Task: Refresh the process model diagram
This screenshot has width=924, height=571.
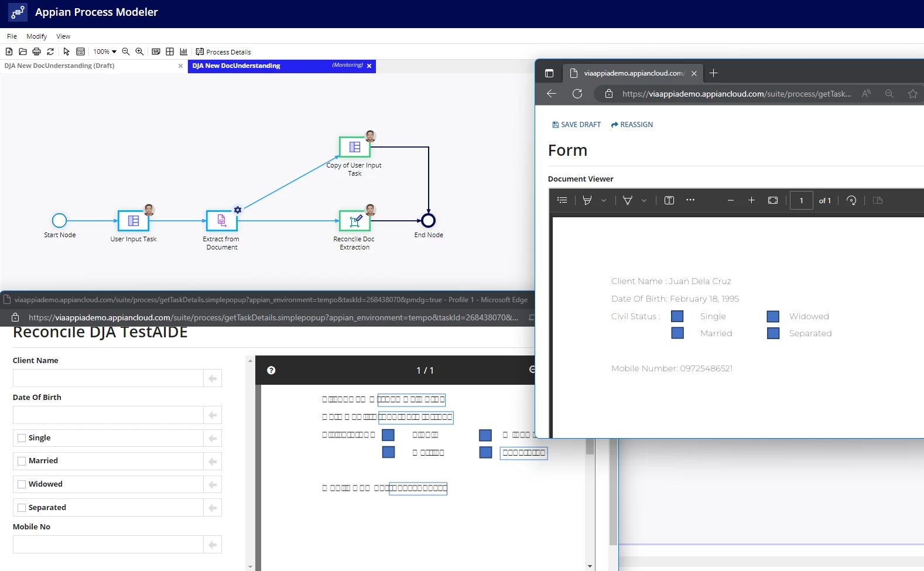Action: pos(50,52)
